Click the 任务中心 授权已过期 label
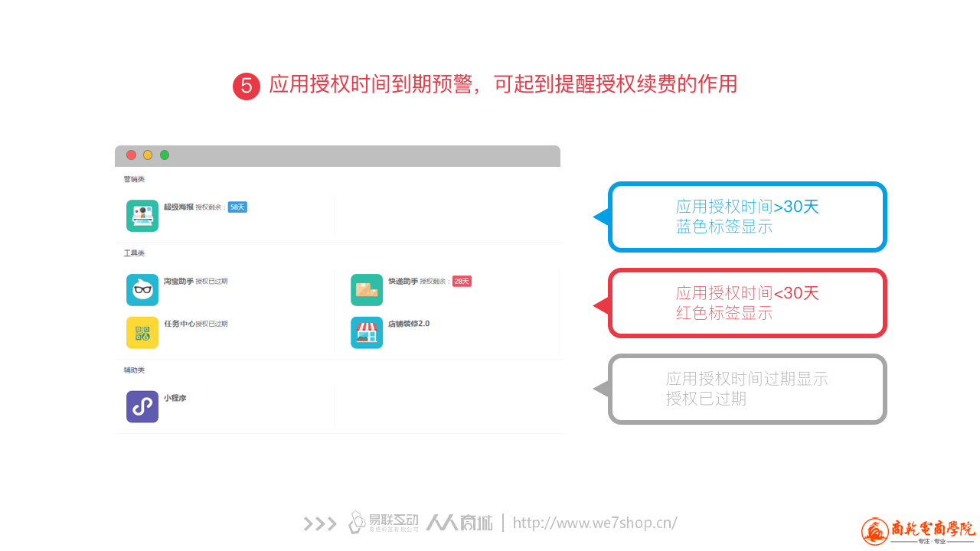The image size is (980, 551). (x=211, y=324)
